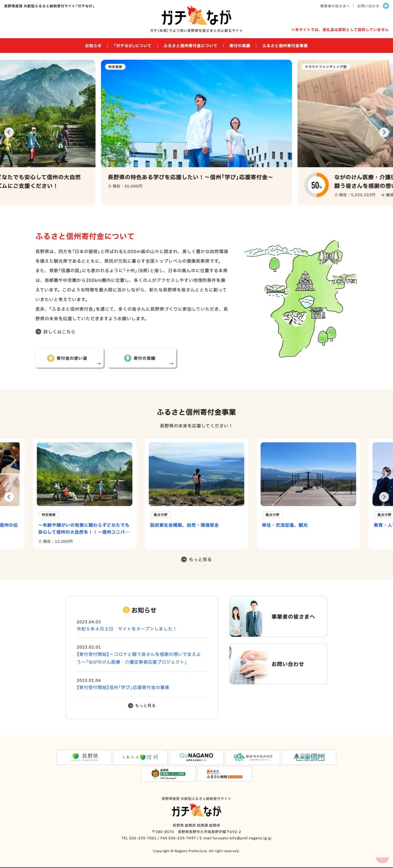
Task: Open news 信州「学び」応援寄付金の募集
Action: pos(123,687)
